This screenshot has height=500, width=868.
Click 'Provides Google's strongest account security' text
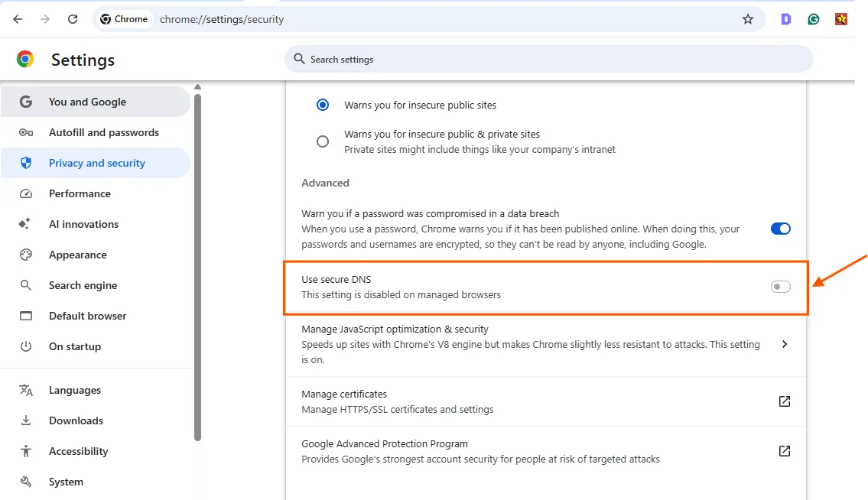tap(480, 459)
